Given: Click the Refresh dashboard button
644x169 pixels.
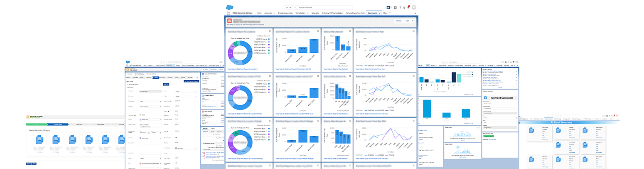Looking at the screenshot, I should pos(398,21).
